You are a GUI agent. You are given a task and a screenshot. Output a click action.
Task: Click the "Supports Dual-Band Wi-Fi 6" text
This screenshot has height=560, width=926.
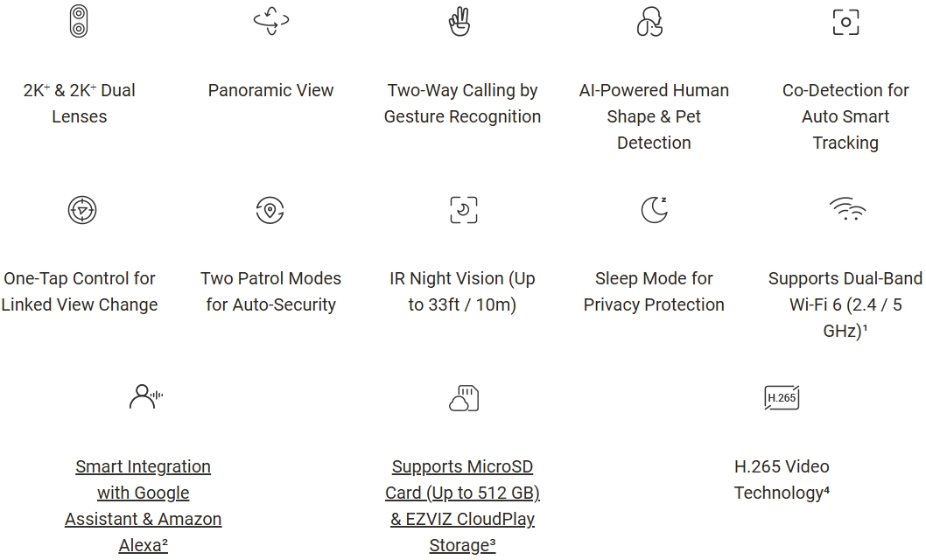845,304
